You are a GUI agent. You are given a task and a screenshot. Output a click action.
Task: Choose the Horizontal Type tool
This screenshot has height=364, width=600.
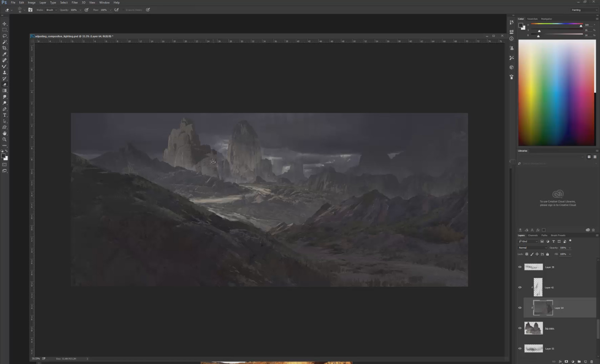point(5,115)
